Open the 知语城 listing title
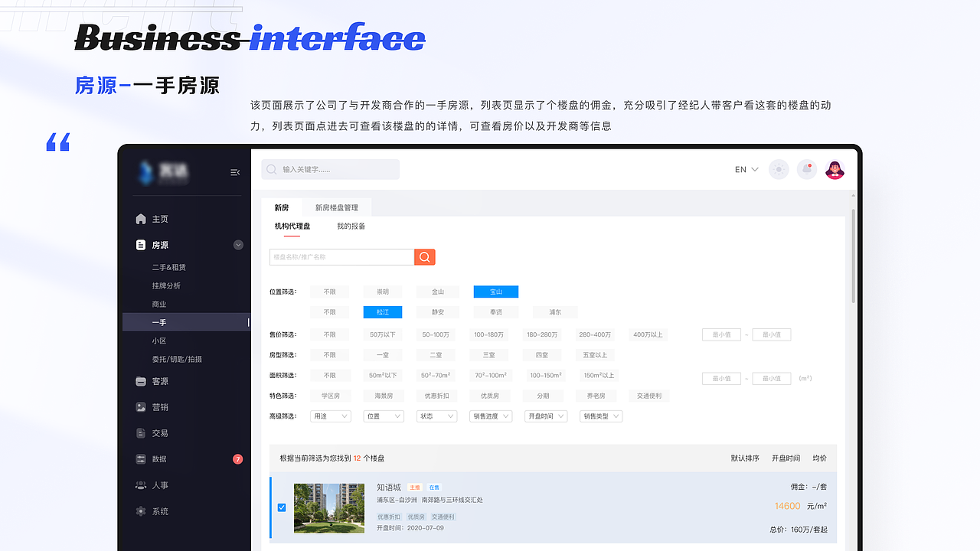The image size is (980, 551). click(389, 487)
